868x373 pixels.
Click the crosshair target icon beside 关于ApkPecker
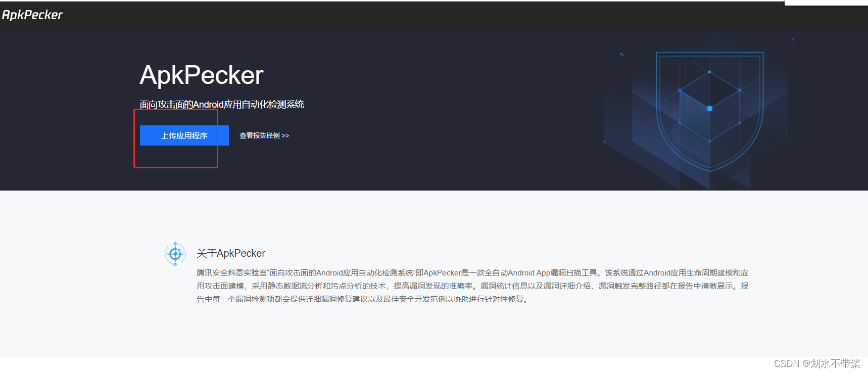pyautogui.click(x=175, y=254)
